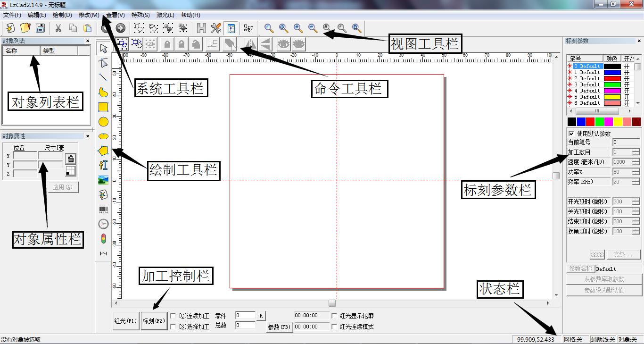Select the Ellipse drawing tool
The width and height of the screenshot is (644, 344).
103,121
